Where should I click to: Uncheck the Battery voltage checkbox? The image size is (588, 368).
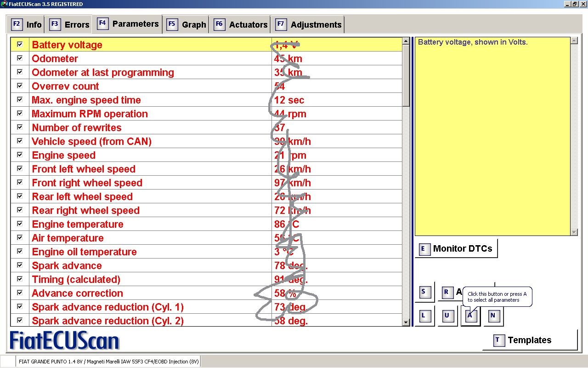pyautogui.click(x=20, y=45)
